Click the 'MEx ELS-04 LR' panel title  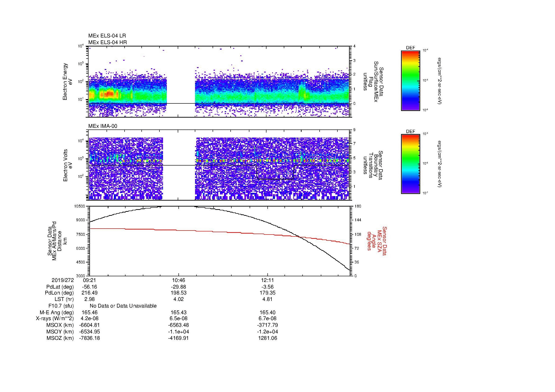pyautogui.click(x=107, y=36)
